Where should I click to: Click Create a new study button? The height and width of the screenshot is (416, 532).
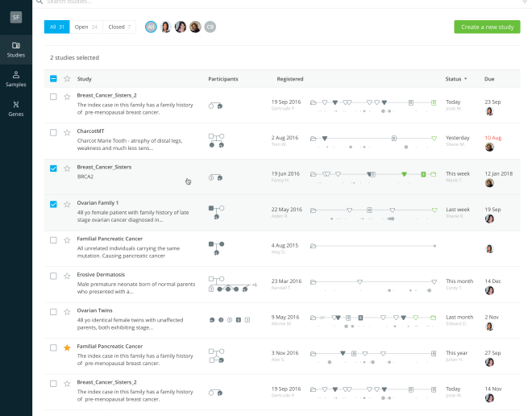point(487,27)
